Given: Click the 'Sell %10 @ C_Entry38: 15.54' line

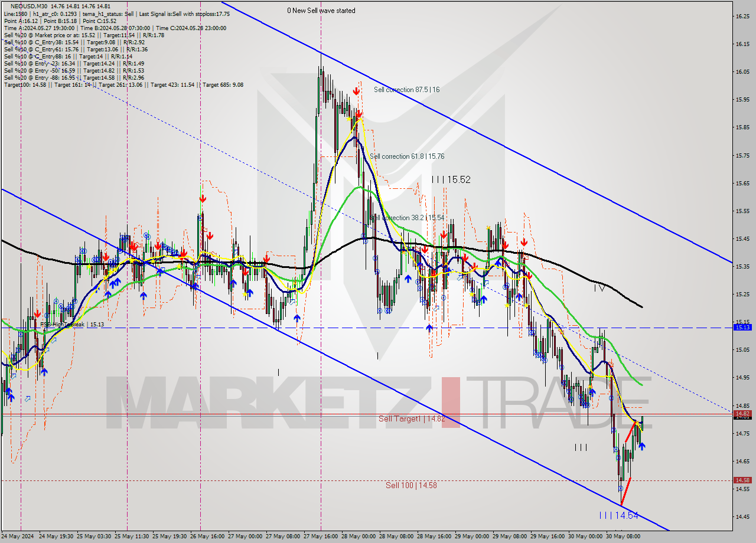Looking at the screenshot, I should [74, 42].
